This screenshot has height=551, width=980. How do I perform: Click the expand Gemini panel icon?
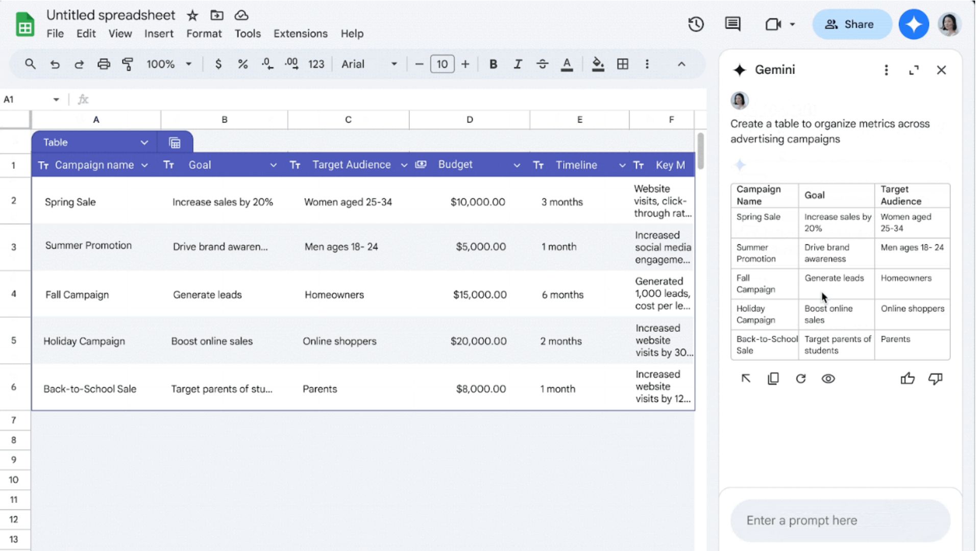point(914,69)
